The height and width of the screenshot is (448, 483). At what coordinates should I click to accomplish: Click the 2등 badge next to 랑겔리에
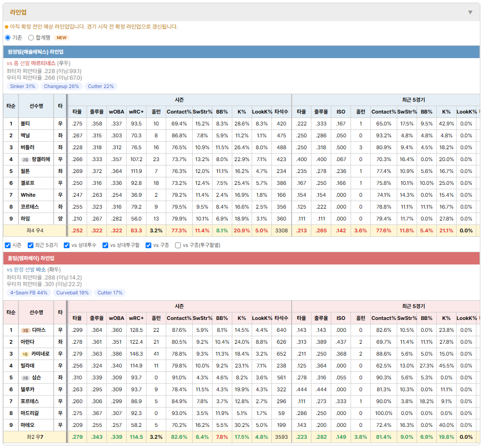[x=25, y=160]
